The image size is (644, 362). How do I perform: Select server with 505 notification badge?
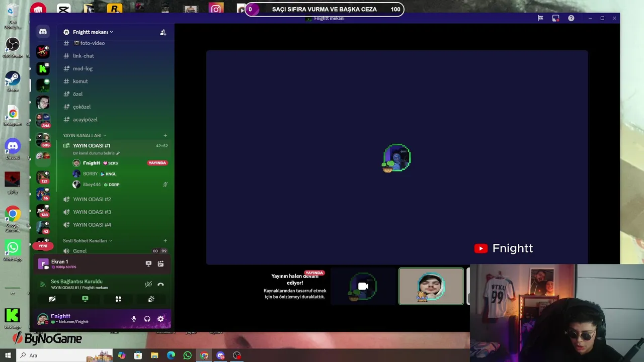point(43,140)
